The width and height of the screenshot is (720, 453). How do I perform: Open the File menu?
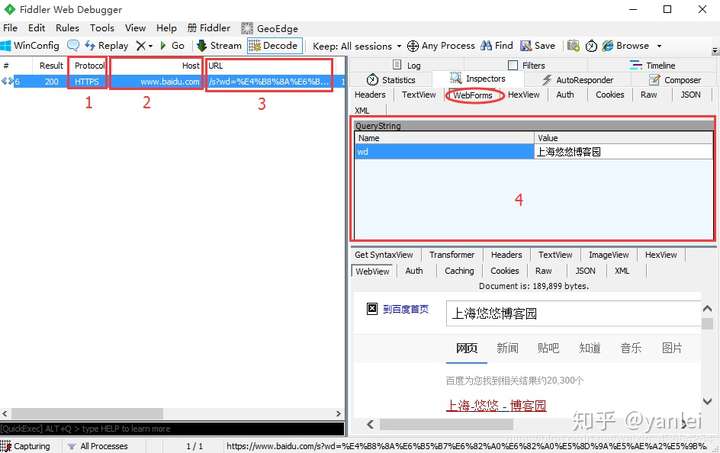tap(10, 28)
